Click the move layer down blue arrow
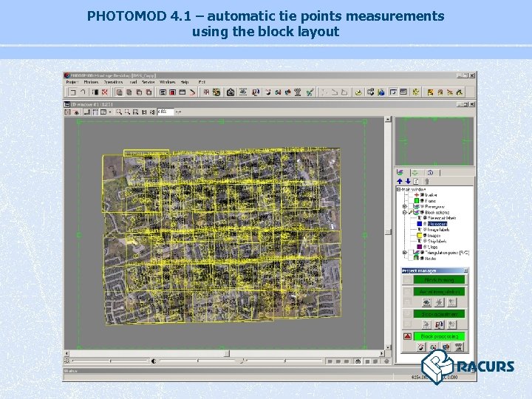Screen dimensions: 532x399 click(407, 180)
